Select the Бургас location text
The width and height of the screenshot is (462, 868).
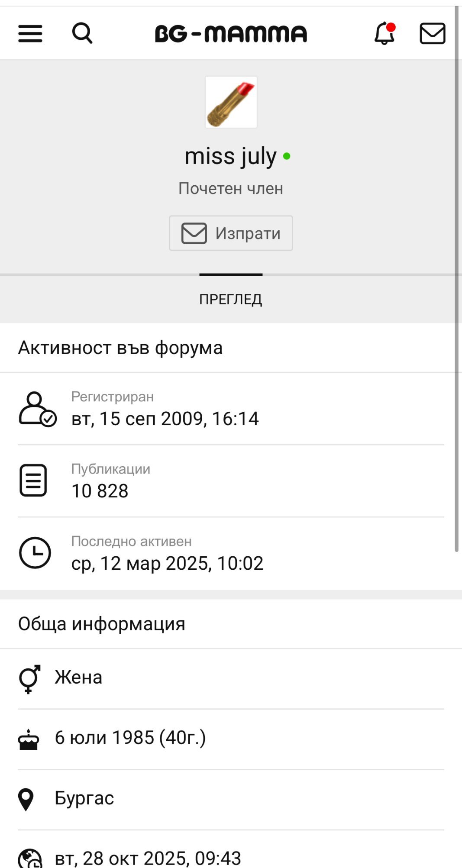[84, 798]
